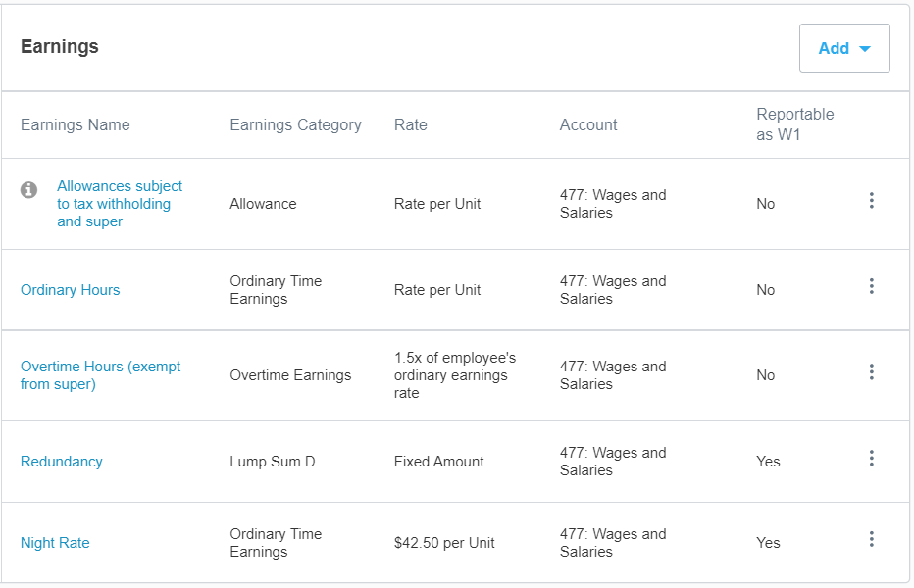Click the Earnings Category column header

(x=295, y=124)
